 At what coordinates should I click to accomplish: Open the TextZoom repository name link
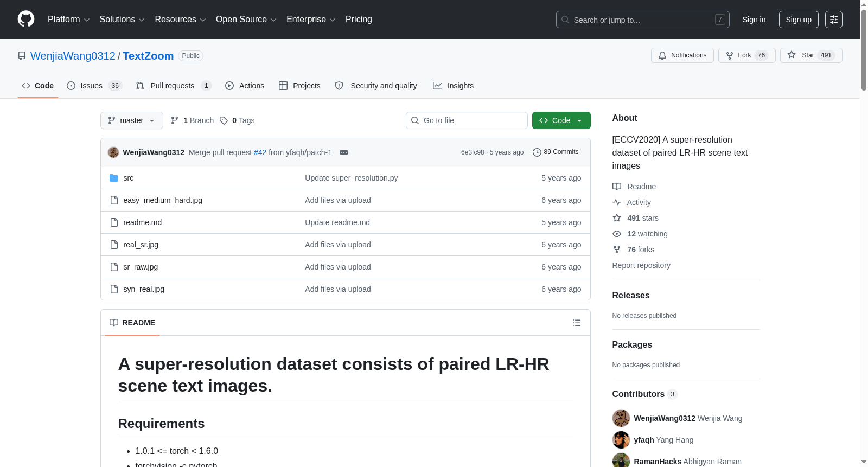(x=148, y=56)
